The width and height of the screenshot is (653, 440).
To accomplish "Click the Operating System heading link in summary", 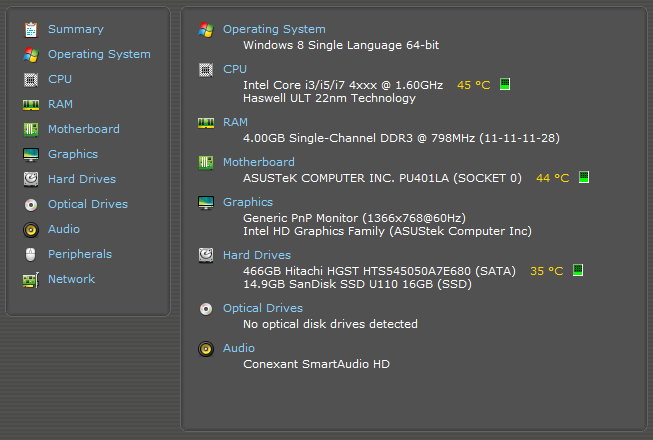I will 274,30.
